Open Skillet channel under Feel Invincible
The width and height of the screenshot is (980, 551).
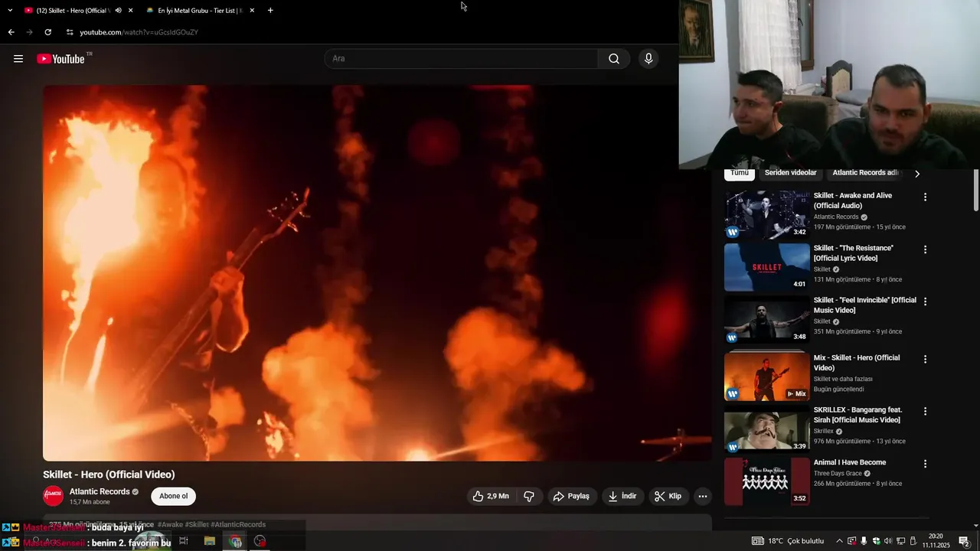coord(822,321)
